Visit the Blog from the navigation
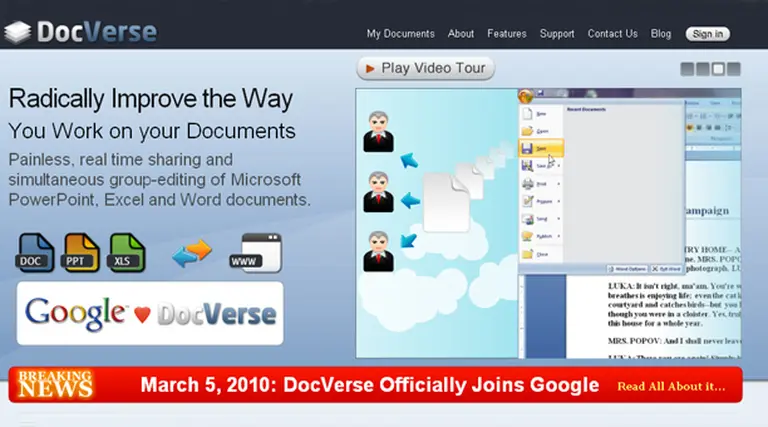This screenshot has height=427, width=768. (661, 33)
